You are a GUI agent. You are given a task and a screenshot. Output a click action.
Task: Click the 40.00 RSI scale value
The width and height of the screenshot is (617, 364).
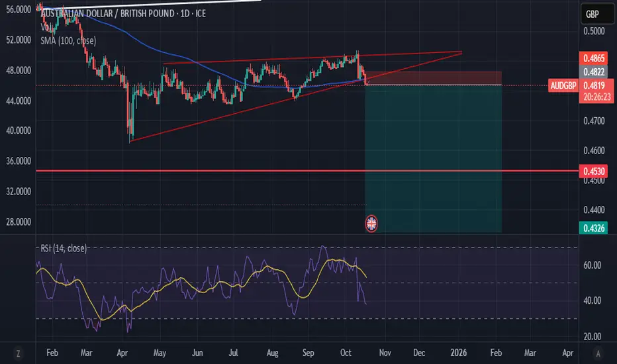(593, 300)
